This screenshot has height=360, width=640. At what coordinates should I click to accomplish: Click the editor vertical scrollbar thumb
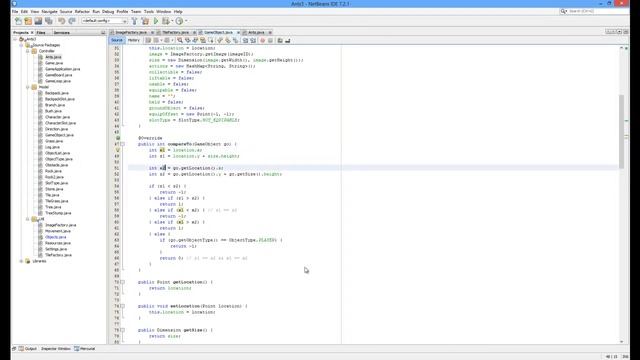(x=621, y=131)
